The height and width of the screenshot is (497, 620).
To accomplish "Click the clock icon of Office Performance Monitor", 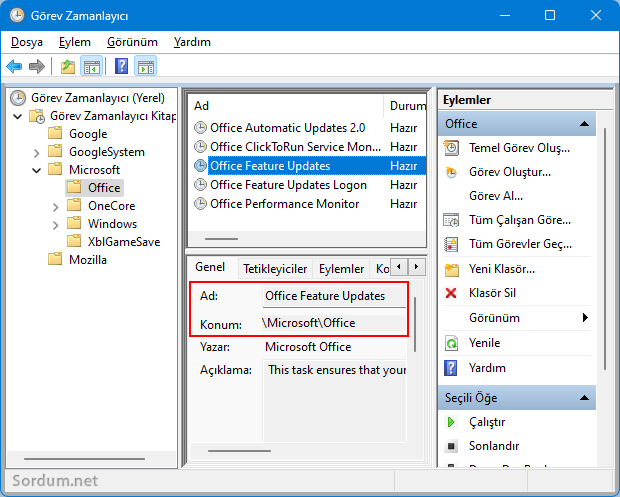I will point(200,204).
